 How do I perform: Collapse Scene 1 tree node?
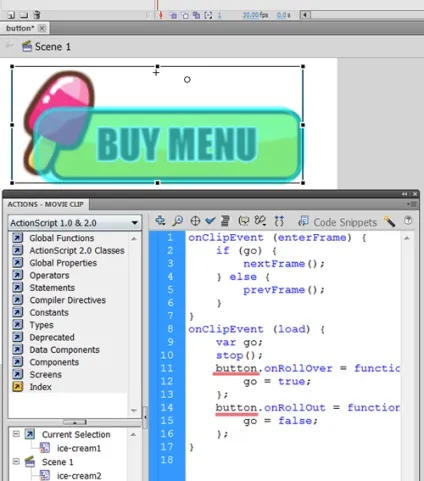(16, 461)
